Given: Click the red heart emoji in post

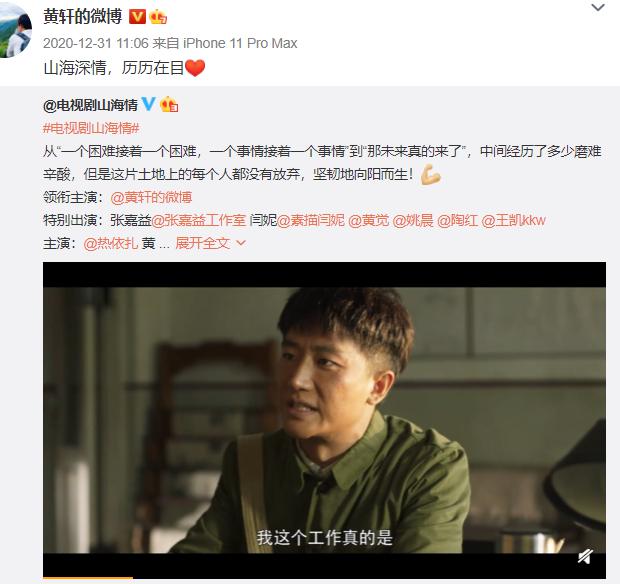Looking at the screenshot, I should pyautogui.click(x=195, y=68).
